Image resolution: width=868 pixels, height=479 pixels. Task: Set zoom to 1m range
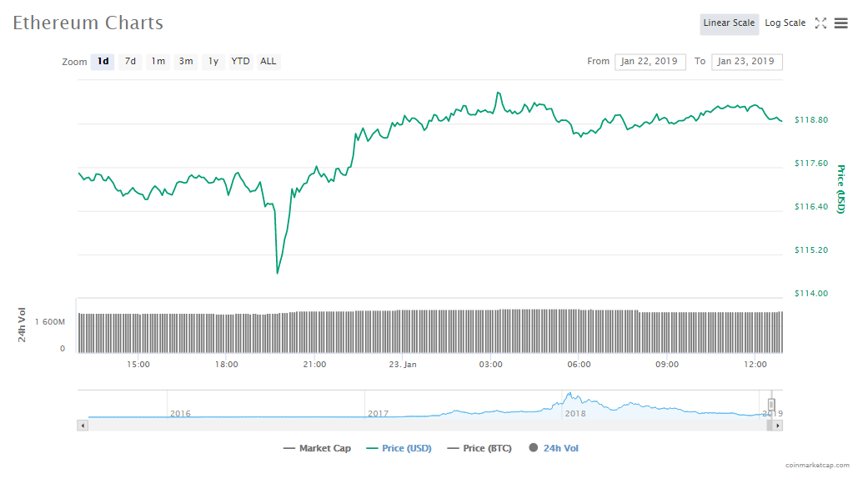158,61
